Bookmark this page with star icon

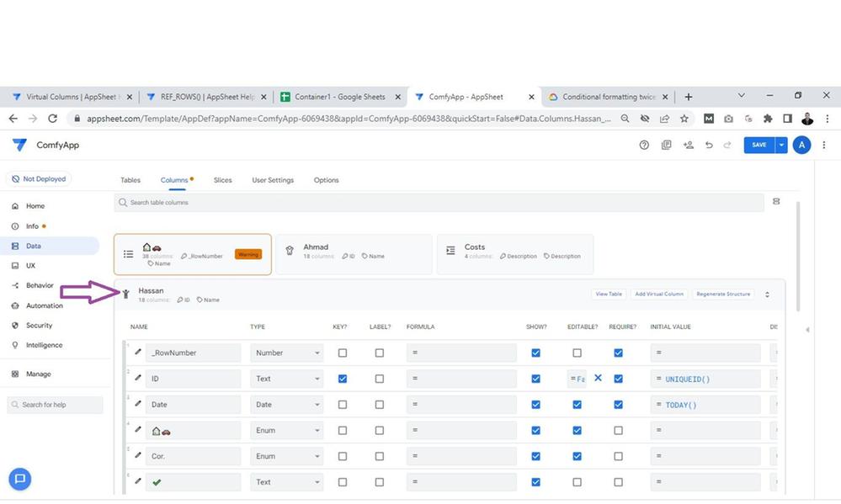(x=684, y=119)
